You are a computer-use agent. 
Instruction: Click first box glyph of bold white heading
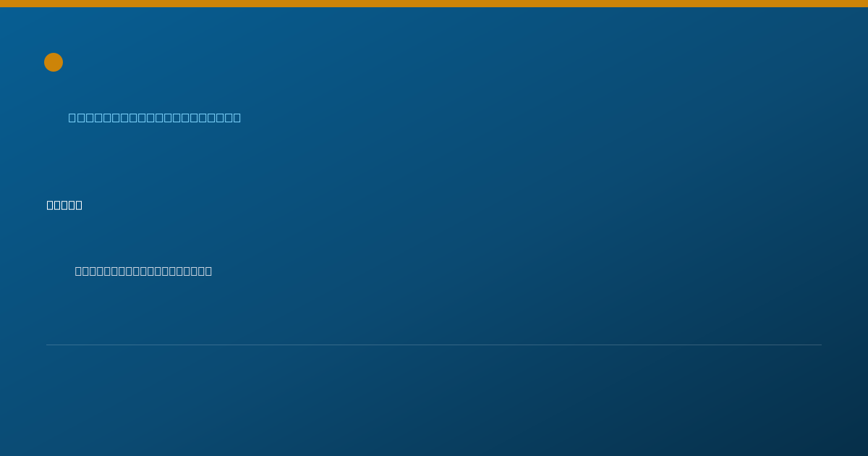coord(50,205)
